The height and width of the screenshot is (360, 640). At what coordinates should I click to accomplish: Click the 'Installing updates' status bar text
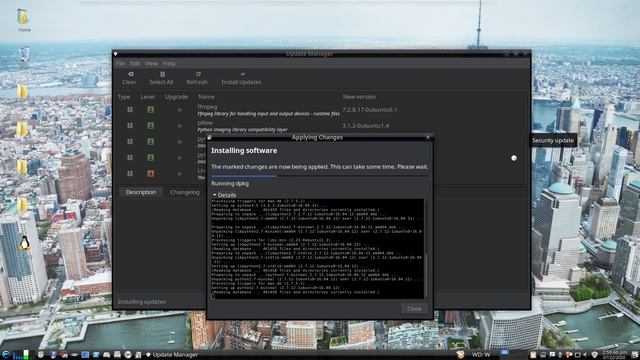point(142,302)
